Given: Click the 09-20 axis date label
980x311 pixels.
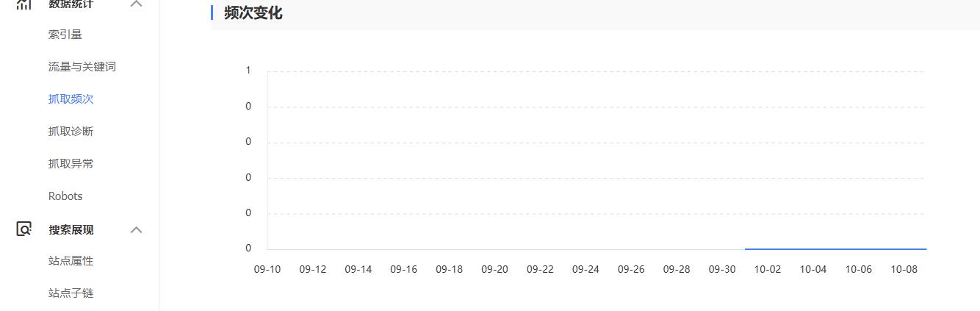Looking at the screenshot, I should tap(494, 269).
